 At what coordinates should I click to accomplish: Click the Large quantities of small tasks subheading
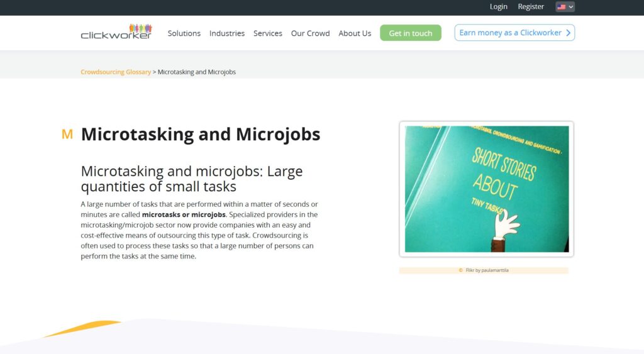point(192,179)
